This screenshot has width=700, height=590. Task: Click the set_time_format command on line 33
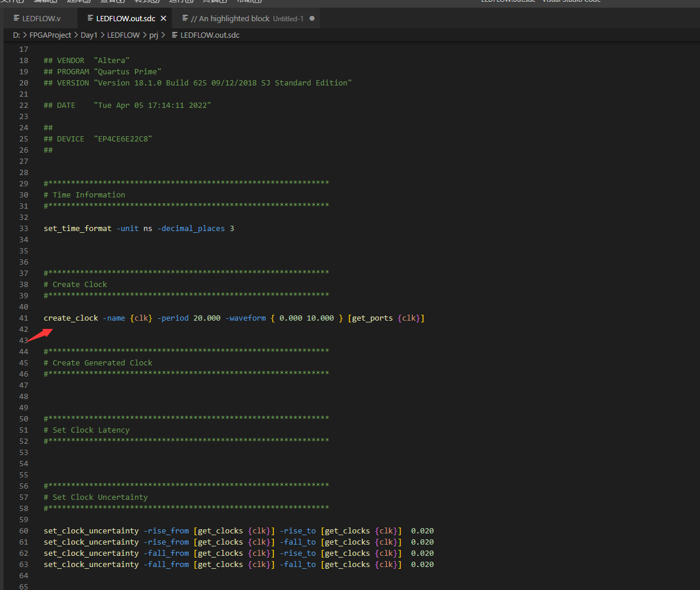77,228
